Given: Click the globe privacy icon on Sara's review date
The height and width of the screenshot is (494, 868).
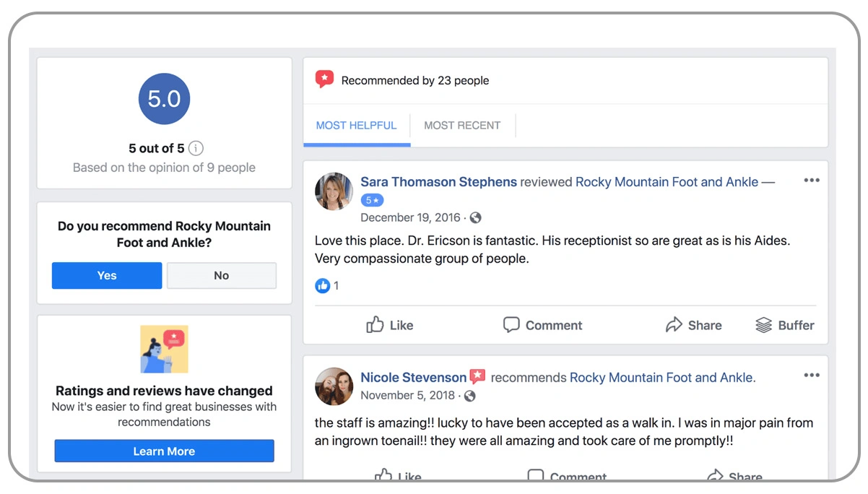Looking at the screenshot, I should (x=474, y=217).
